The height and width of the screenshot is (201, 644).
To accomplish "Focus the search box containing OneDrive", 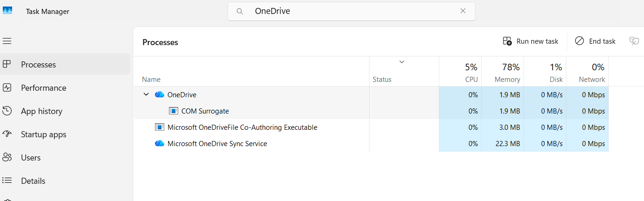I will [x=351, y=11].
